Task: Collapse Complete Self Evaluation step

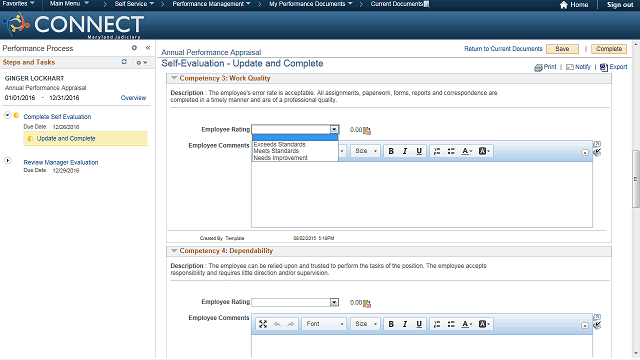Action: tap(7, 115)
